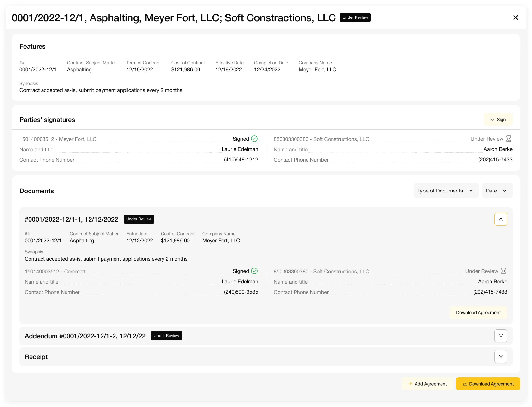The width and height of the screenshot is (532, 407).
Task: Click the '850303300380 - Soft Constructions, LLC' text in the document card
Action: click(x=321, y=271)
